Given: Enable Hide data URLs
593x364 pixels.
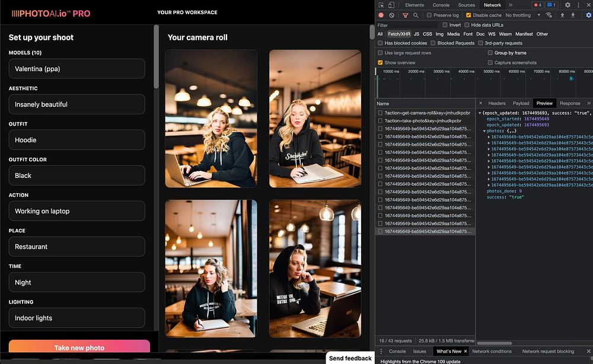Looking at the screenshot, I should click(x=467, y=25).
